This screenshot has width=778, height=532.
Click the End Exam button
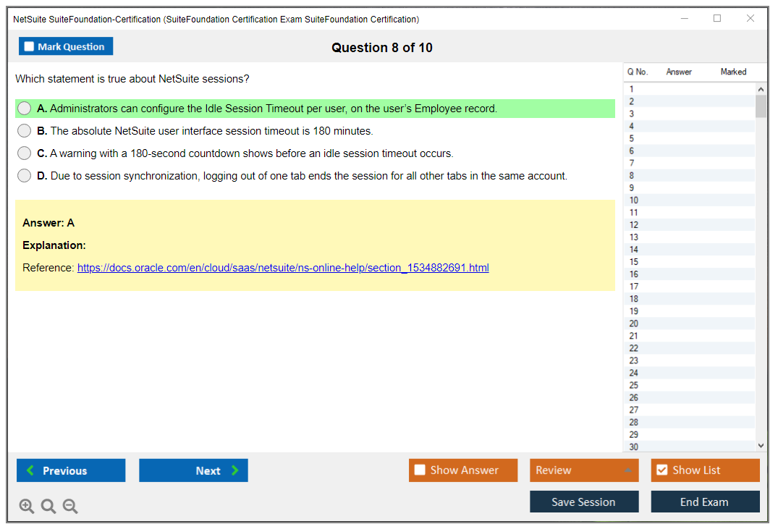pos(705,502)
